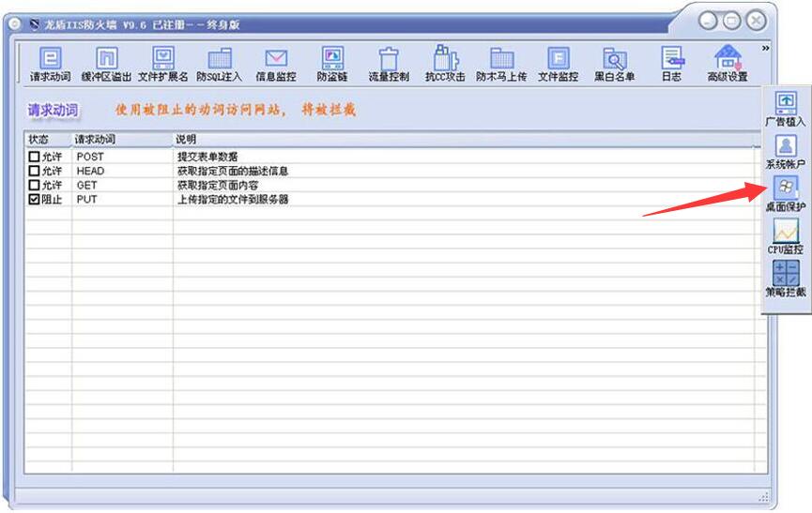
Task: Open the 抗CC攻击 panel
Action: pos(445,64)
